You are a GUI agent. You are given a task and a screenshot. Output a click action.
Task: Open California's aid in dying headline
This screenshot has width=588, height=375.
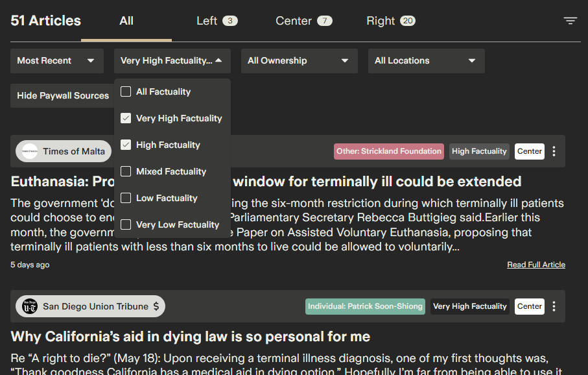pyautogui.click(x=190, y=337)
